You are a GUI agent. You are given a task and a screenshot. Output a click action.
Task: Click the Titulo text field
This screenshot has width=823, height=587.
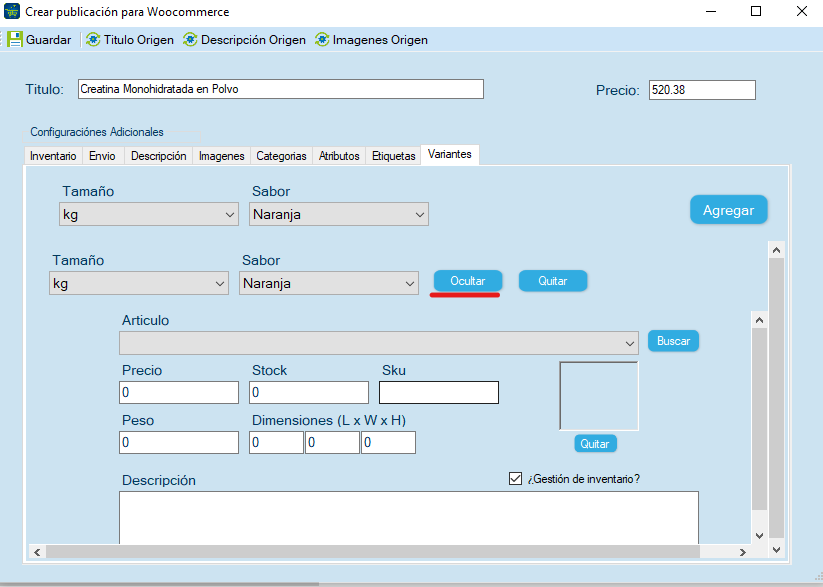[281, 89]
